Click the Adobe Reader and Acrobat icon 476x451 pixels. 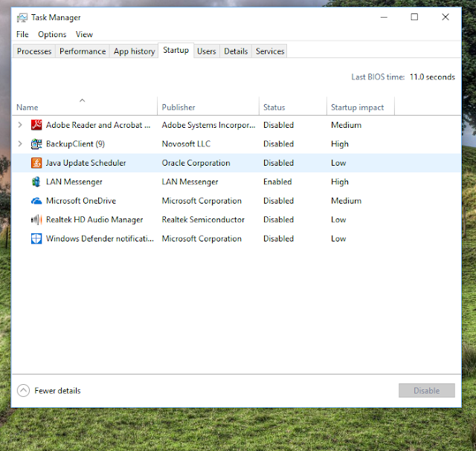click(x=36, y=125)
